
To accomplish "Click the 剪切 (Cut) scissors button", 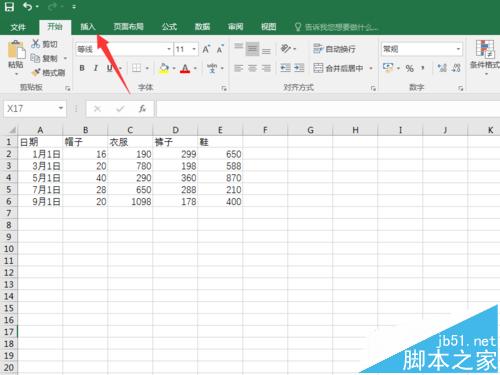I will pos(45,44).
